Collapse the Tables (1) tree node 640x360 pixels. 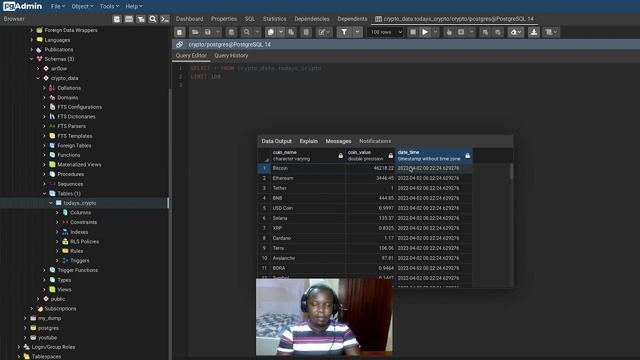click(x=44, y=194)
